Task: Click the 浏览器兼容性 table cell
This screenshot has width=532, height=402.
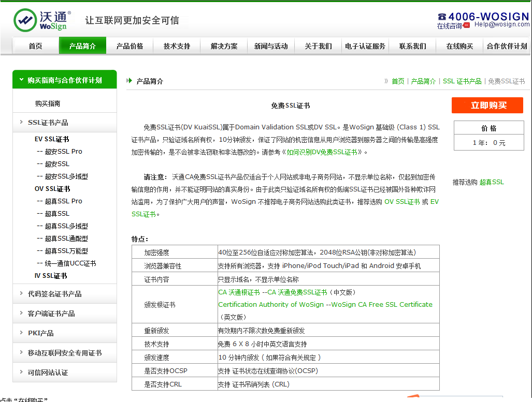Action: click(175, 266)
